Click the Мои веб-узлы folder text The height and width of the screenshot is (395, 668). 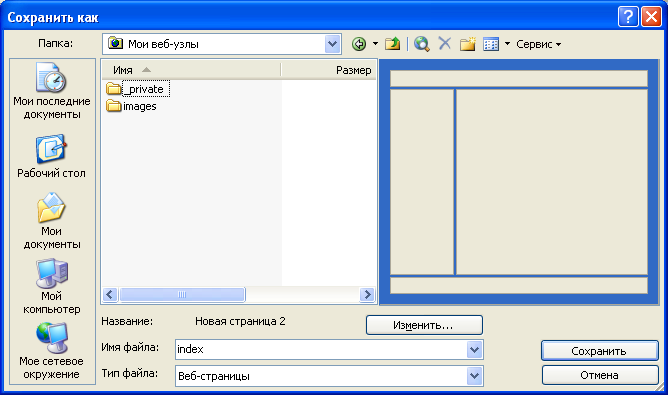[163, 44]
